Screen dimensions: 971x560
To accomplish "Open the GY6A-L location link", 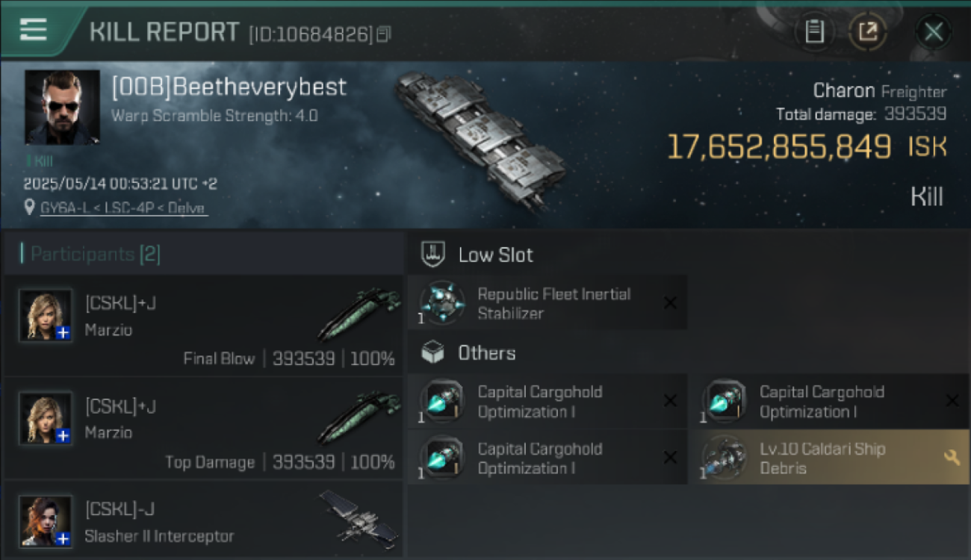I will pyautogui.click(x=124, y=208).
